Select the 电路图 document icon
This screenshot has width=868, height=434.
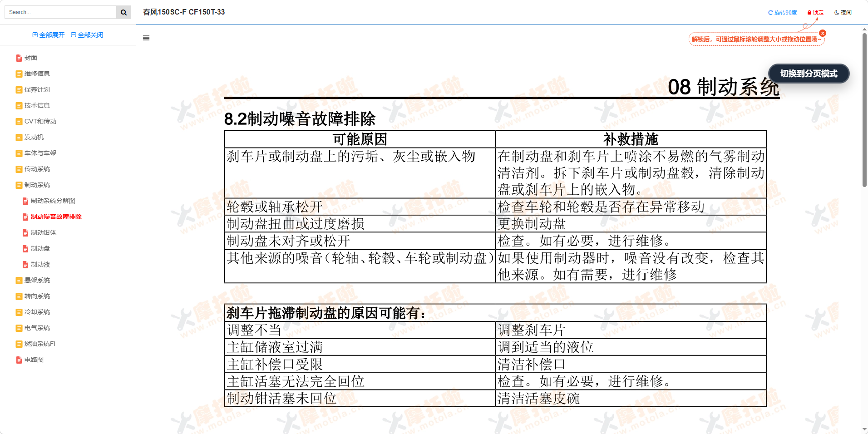coord(19,360)
